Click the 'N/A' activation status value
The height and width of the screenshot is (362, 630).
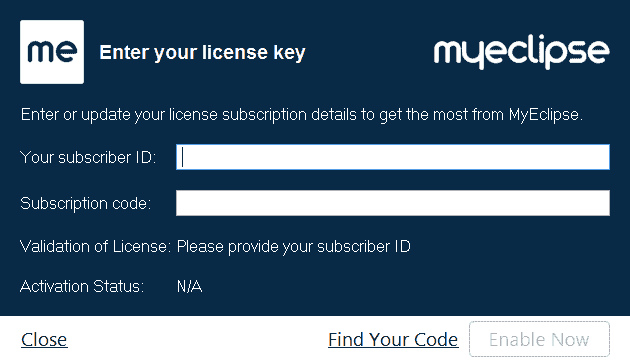(x=190, y=286)
